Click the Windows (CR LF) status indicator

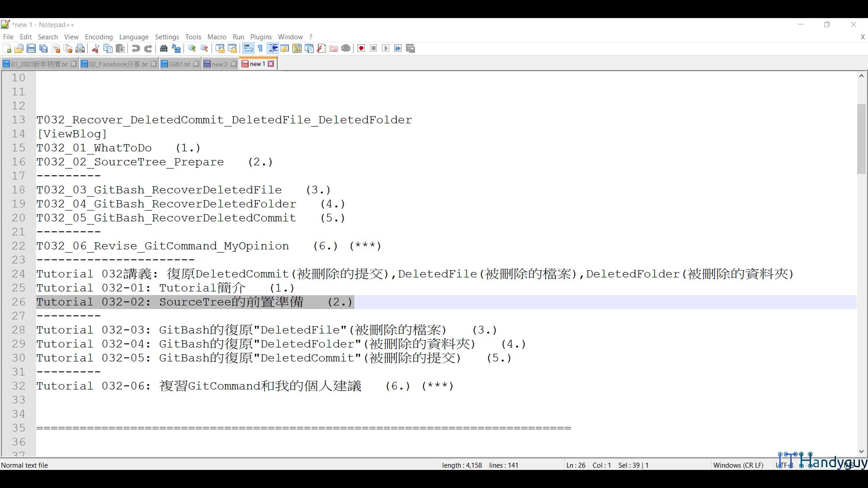pos(738,465)
